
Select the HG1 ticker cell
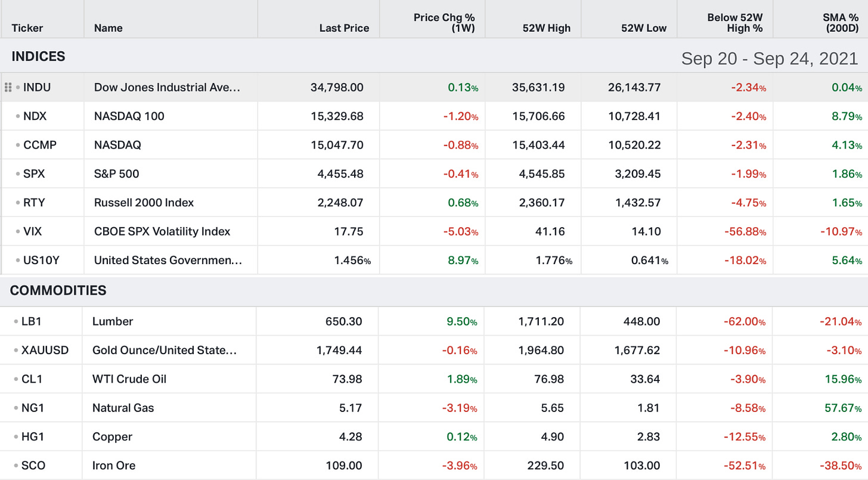33,436
